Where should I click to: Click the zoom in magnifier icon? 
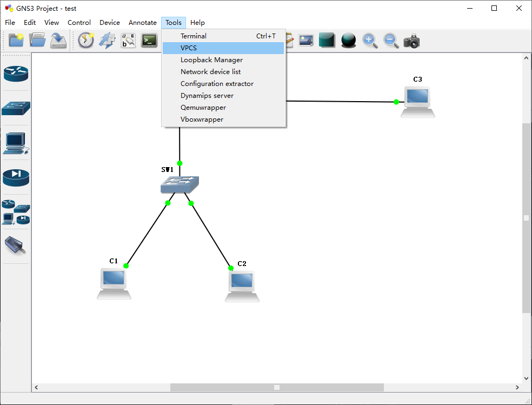point(370,41)
